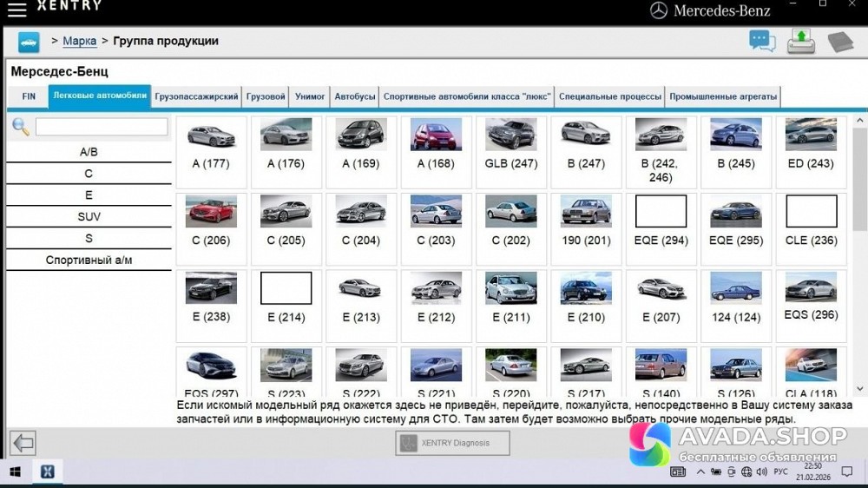Image resolution: width=868 pixels, height=488 pixels.
Task: Open the hamburger menu next to XENTRY
Action: pyautogui.click(x=16, y=10)
